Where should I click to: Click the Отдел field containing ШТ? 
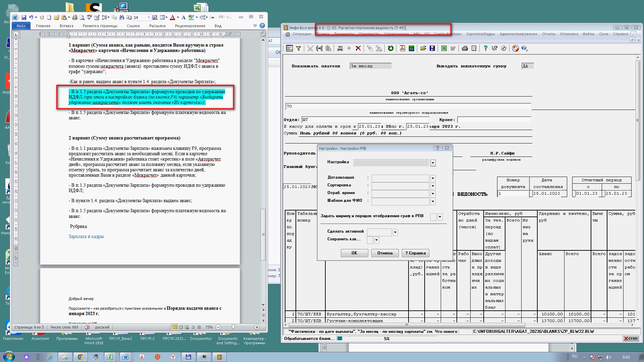click(365, 120)
